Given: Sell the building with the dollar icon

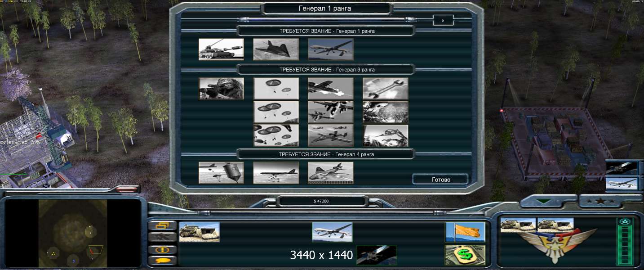Looking at the screenshot, I should coord(465,255).
